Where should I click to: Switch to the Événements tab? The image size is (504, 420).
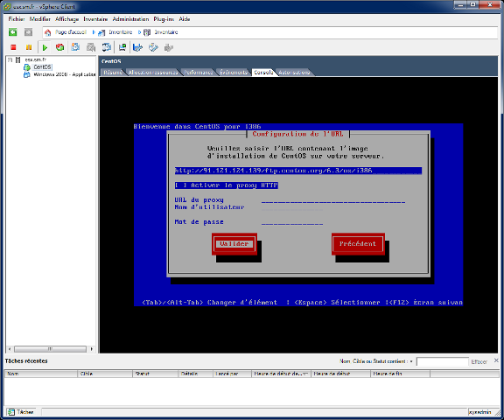pos(234,73)
